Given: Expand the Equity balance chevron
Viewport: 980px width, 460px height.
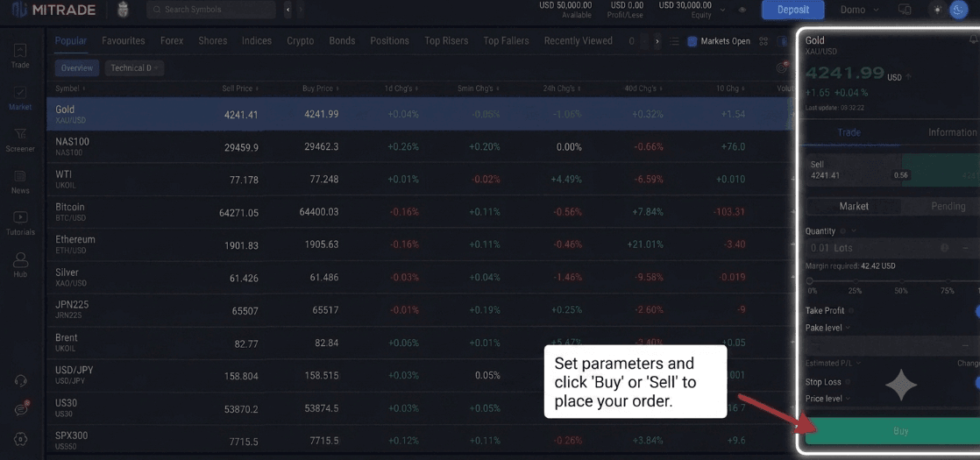Looking at the screenshot, I should (x=722, y=10).
